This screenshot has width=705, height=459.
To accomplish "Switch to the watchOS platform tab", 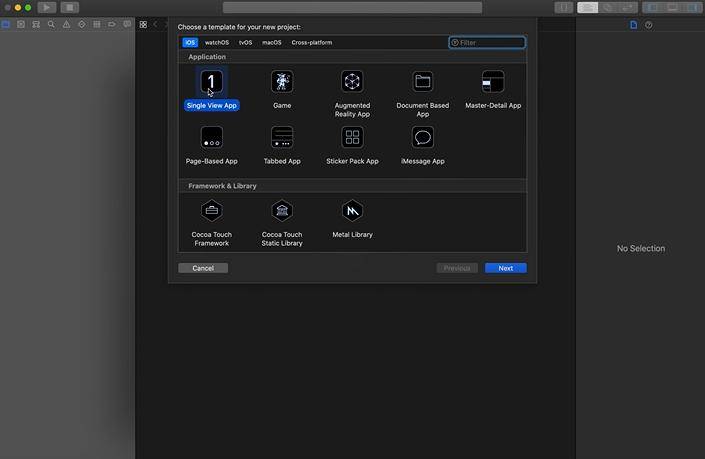I will coord(217,43).
